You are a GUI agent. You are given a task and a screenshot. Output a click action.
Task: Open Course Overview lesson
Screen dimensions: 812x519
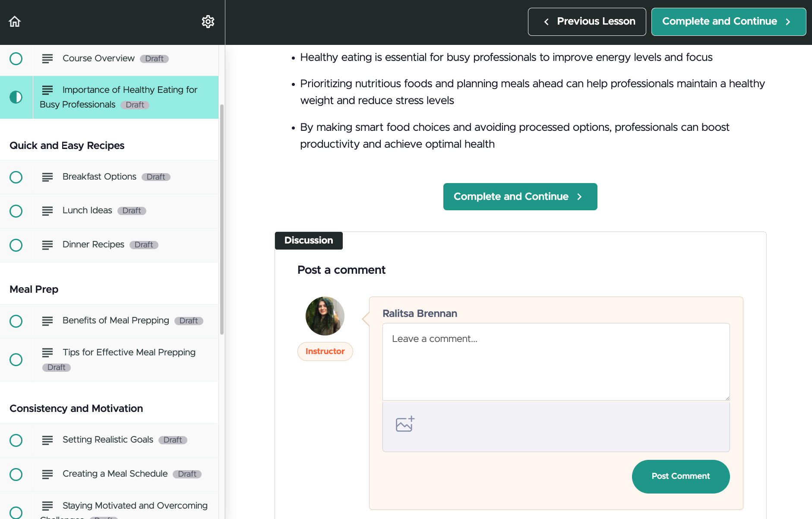click(98, 58)
